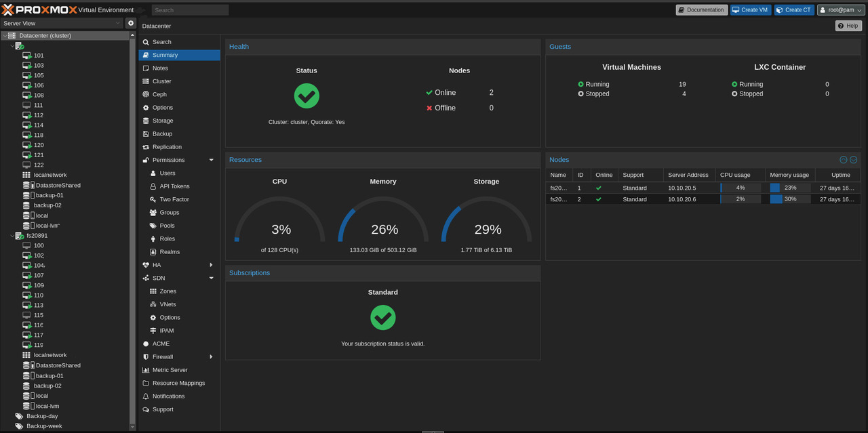868x433 pixels.
Task: Open the ACME certificate management
Action: click(160, 344)
